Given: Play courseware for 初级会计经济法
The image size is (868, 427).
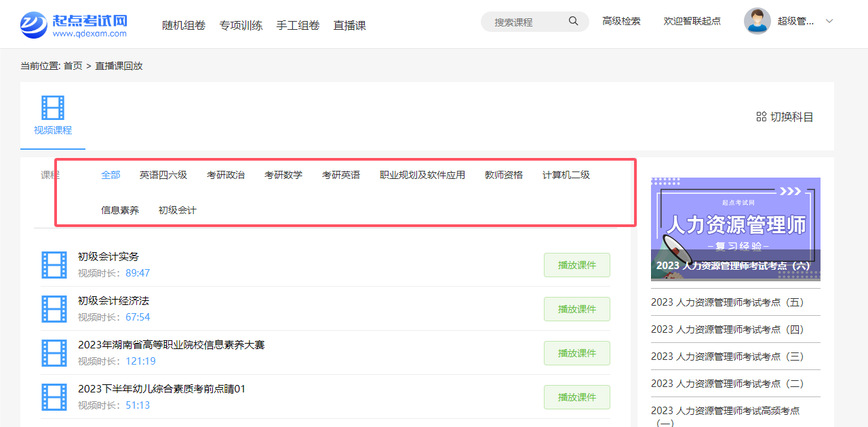Looking at the screenshot, I should 576,309.
